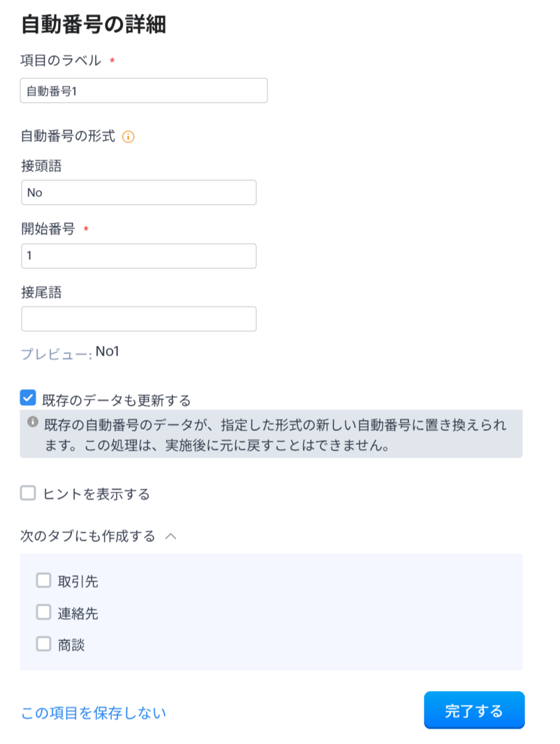560x744 pixels.
Task: Click the 自動番号の詳細 heading
Action: pos(93,25)
